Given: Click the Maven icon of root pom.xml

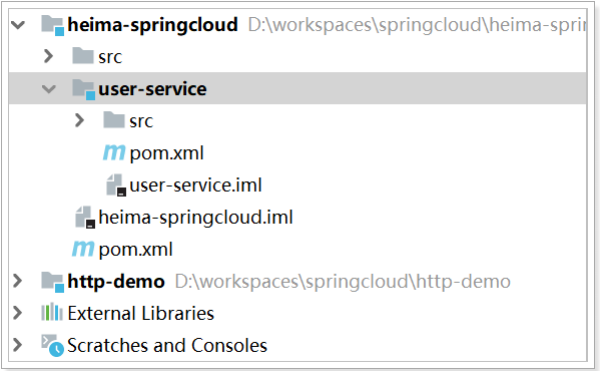Looking at the screenshot, I should tap(83, 249).
